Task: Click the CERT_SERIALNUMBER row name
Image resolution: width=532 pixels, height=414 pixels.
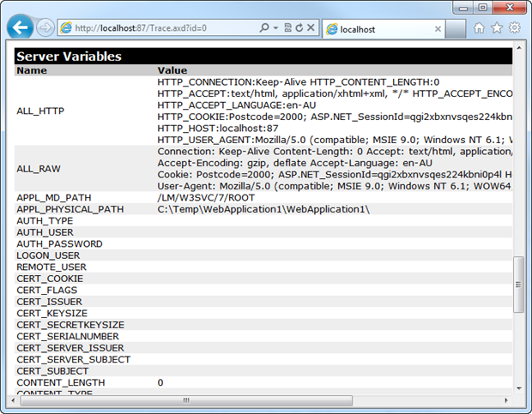Action: pos(68,336)
